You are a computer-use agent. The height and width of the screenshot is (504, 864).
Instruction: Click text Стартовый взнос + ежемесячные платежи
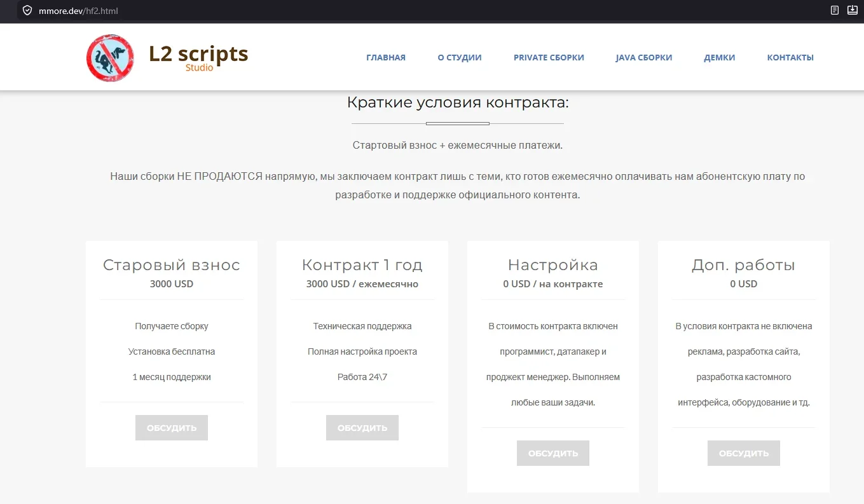(458, 145)
